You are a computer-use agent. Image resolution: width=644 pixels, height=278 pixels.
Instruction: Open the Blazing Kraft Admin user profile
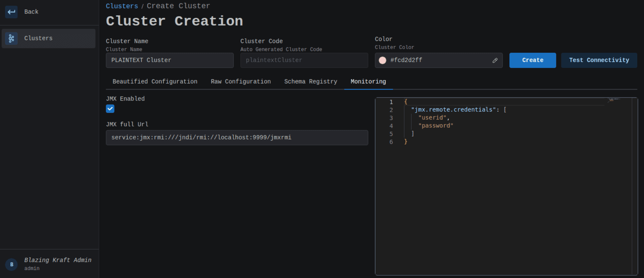[58, 260]
